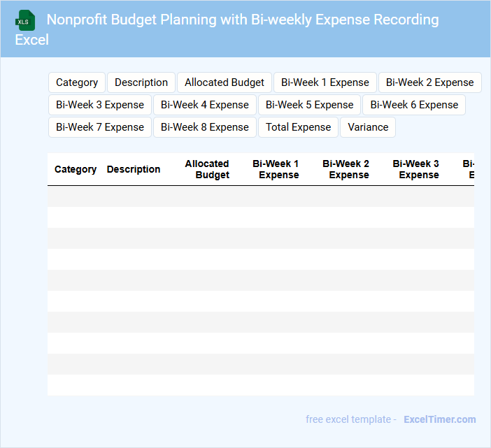Click the Bi-Week 7 Expense tag
Image resolution: width=491 pixels, height=448 pixels.
[100, 127]
